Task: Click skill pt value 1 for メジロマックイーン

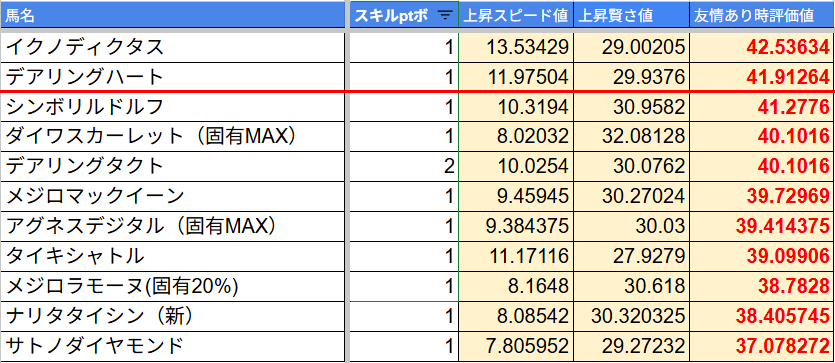Action: 403,196
